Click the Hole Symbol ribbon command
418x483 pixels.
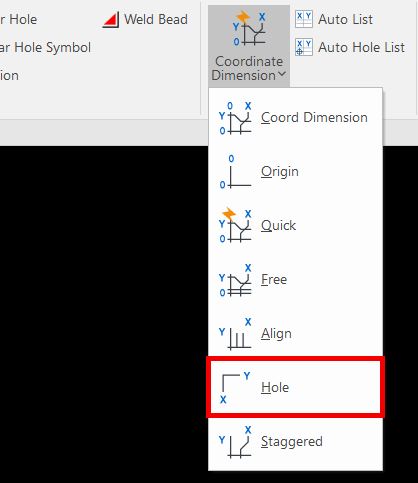45,47
